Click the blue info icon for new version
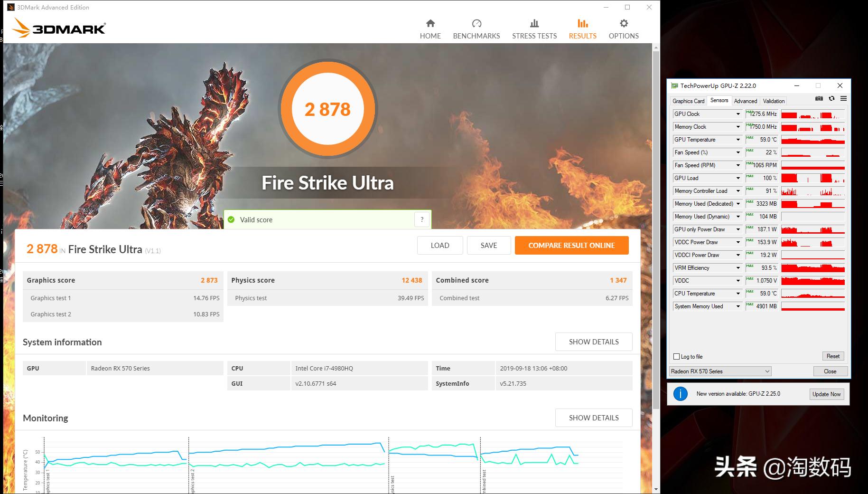 (x=681, y=394)
